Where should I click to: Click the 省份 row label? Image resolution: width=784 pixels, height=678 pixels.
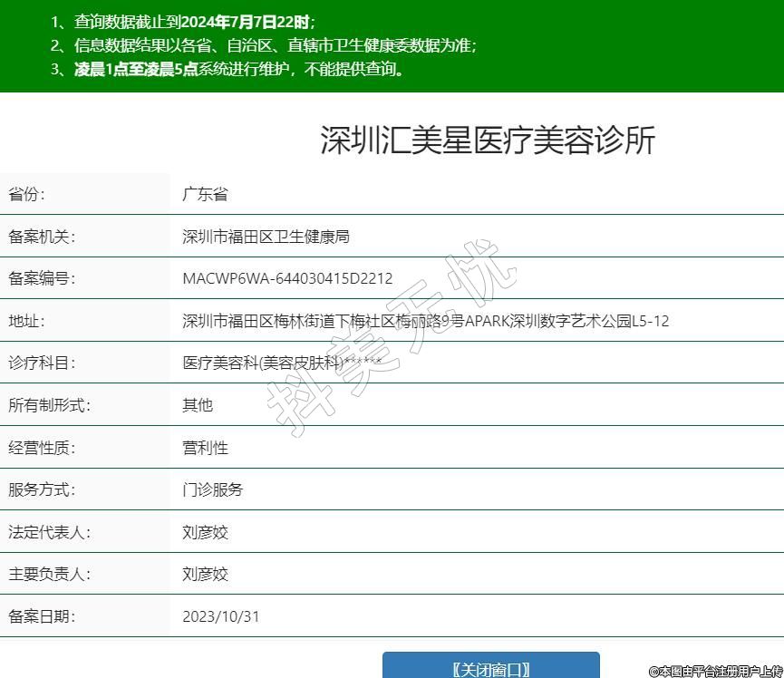click(26, 194)
